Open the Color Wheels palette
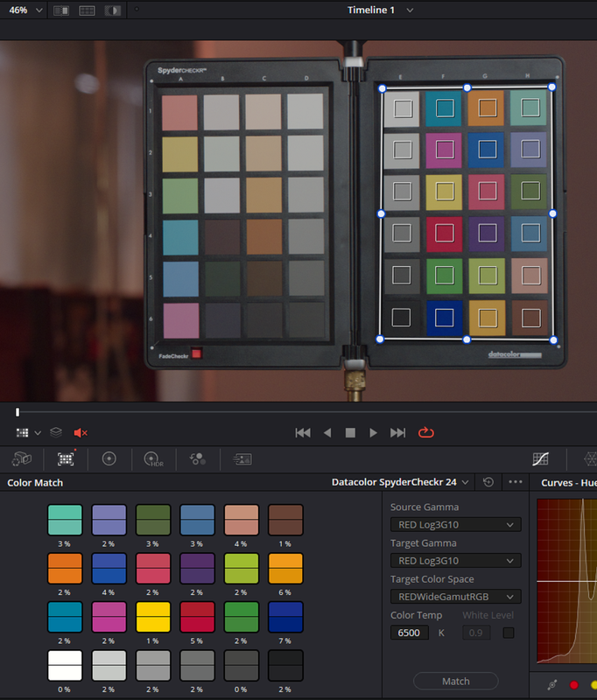 pos(109,458)
